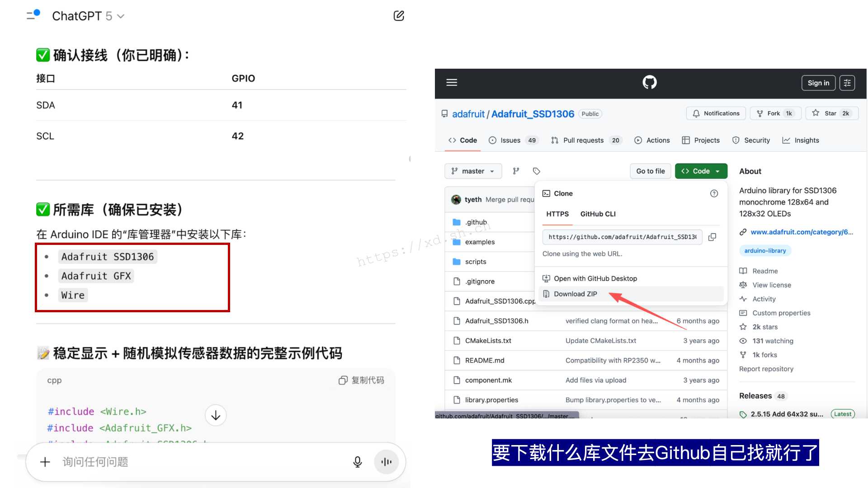Click the microphone dictation icon
Image resolution: width=868 pixels, height=488 pixels.
357,462
